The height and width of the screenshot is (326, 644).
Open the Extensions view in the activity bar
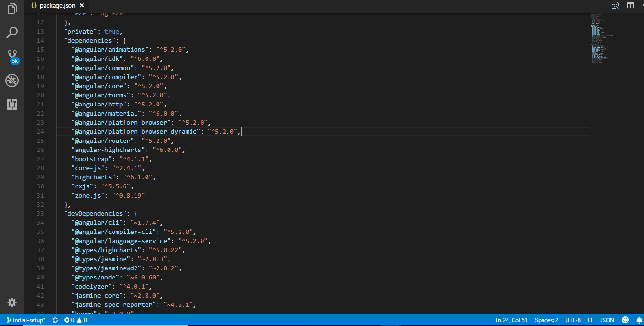(x=12, y=104)
